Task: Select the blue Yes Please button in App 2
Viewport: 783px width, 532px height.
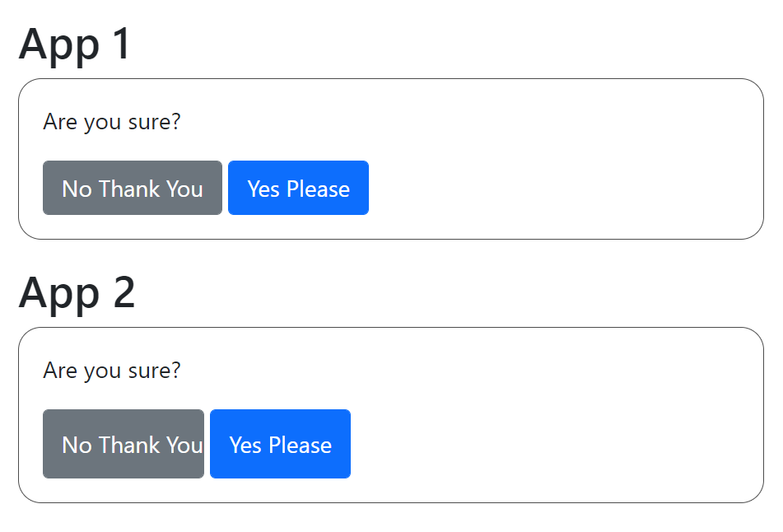Action: coord(280,444)
